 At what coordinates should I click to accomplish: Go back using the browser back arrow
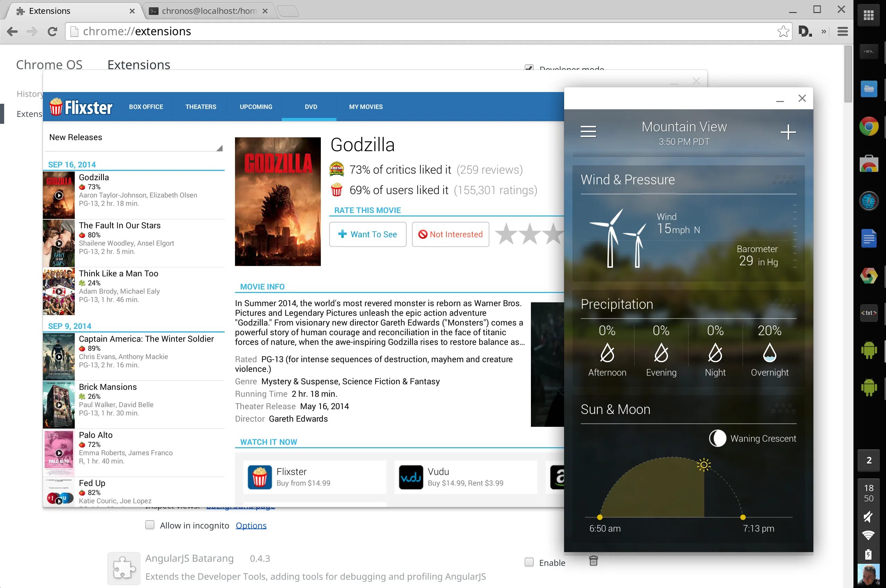12,31
